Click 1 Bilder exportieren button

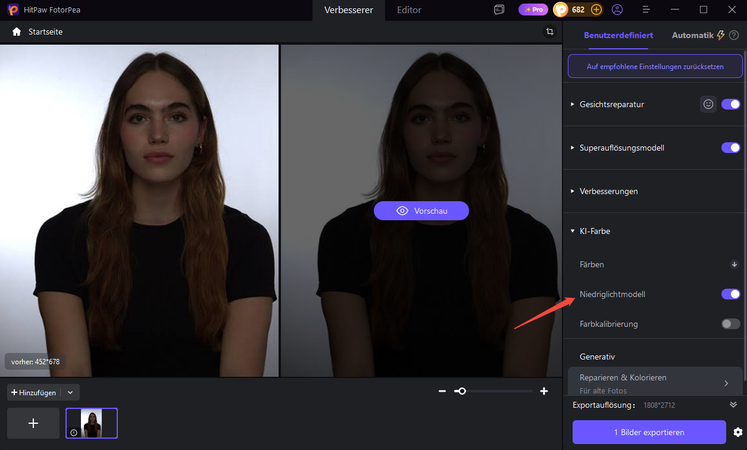point(649,432)
